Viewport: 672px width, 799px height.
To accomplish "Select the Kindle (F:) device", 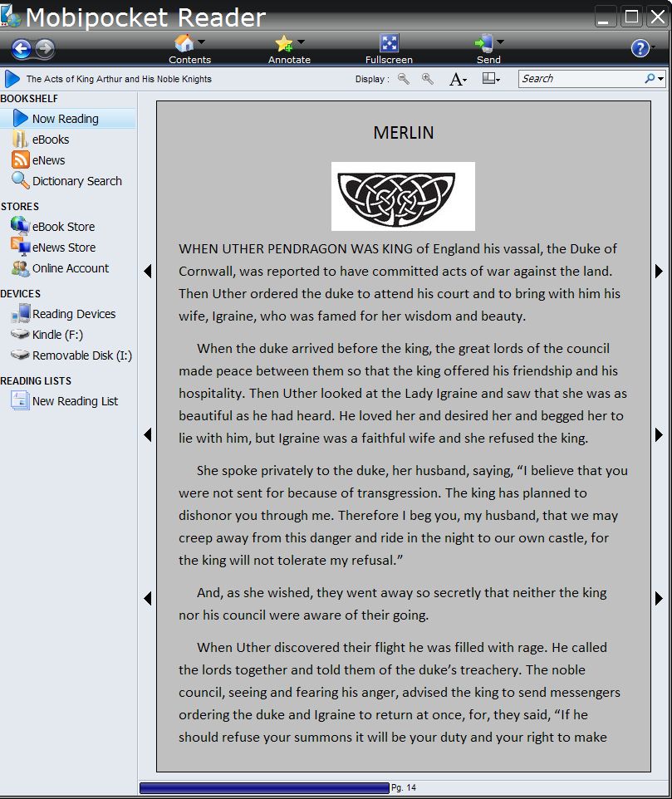I will [57, 335].
